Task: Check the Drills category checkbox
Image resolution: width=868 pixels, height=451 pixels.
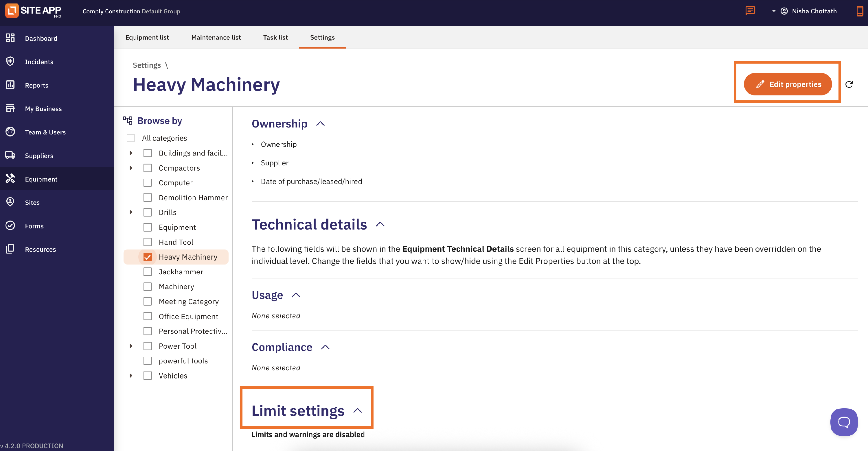Action: tap(148, 212)
